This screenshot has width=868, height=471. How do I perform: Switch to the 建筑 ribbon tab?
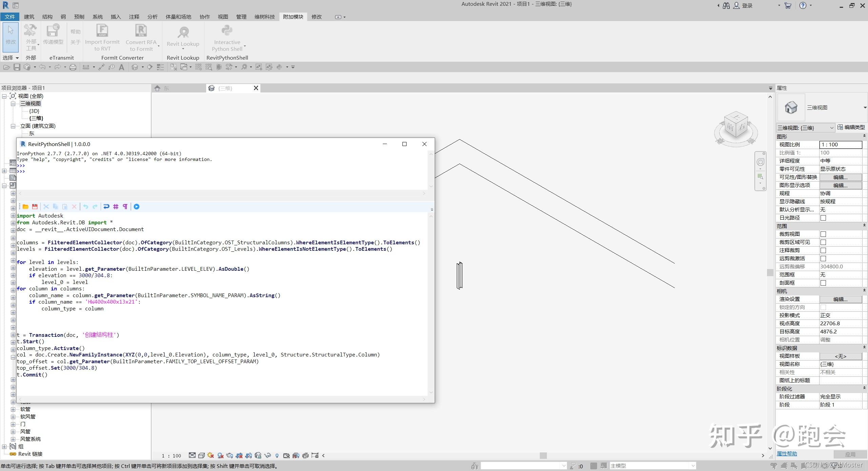[29, 17]
